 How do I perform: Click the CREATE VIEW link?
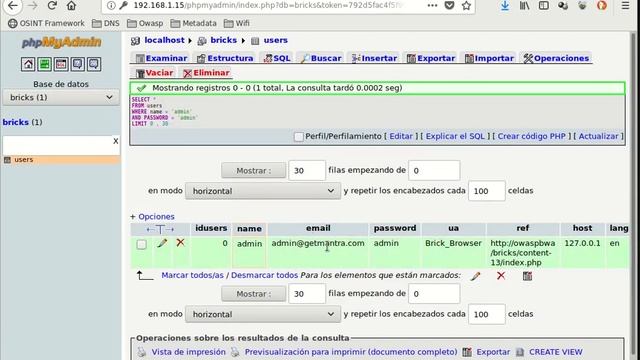[x=556, y=352]
